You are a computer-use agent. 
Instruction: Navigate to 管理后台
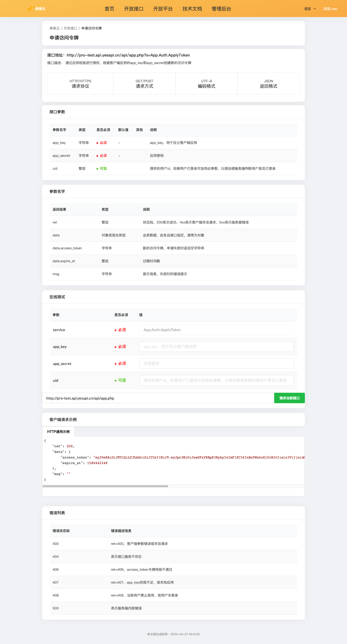(x=221, y=9)
